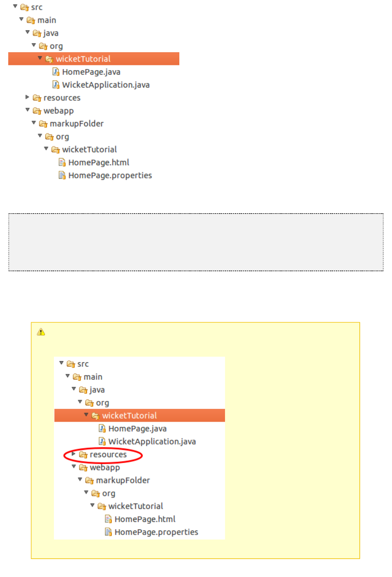Click the warning triangle icon in the yellow note
392x577 pixels.
click(x=41, y=332)
